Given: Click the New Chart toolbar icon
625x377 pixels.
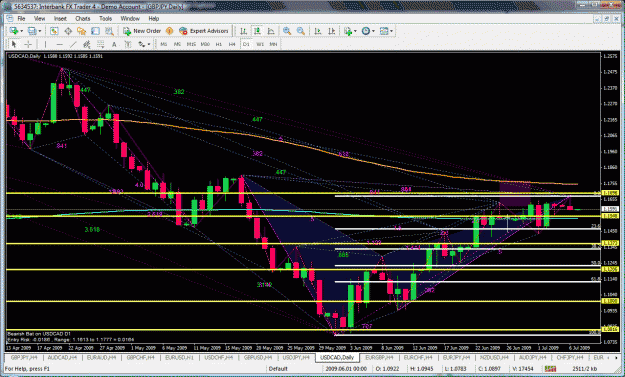Looking at the screenshot, I should click(14, 31).
